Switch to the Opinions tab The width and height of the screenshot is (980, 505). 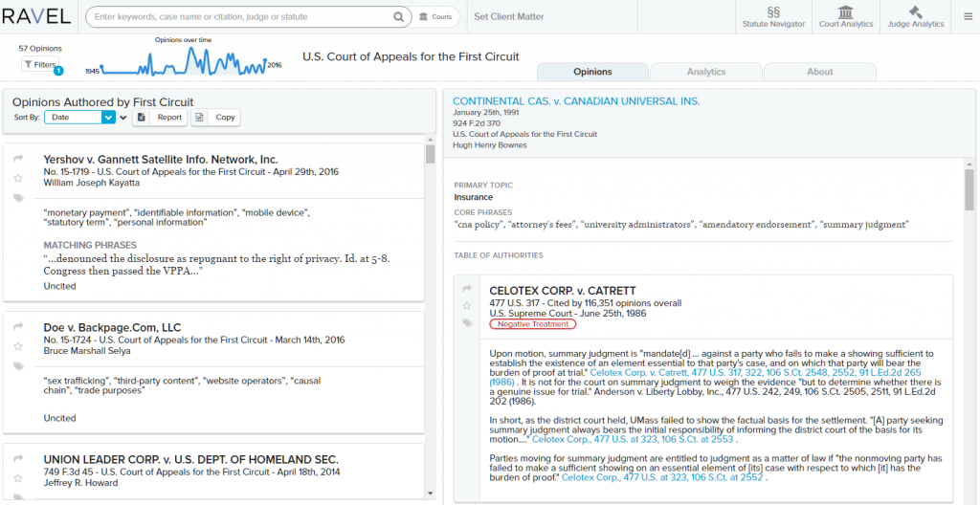[x=592, y=72]
